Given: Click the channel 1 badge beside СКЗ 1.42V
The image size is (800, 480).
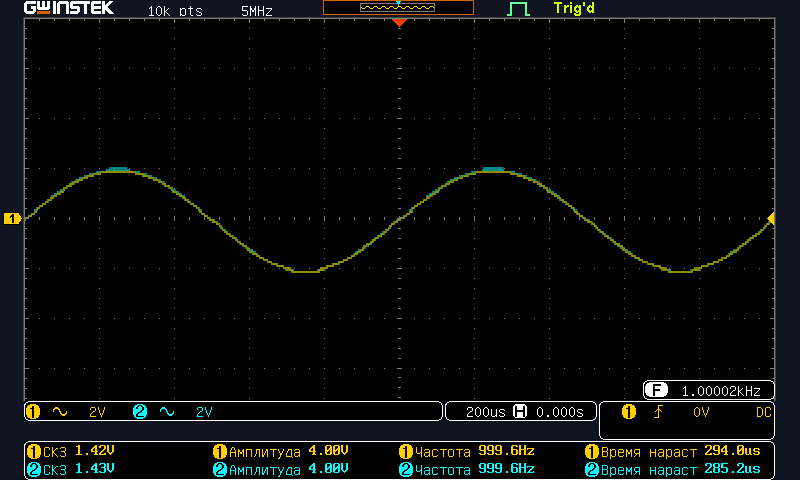Looking at the screenshot, I should [34, 451].
